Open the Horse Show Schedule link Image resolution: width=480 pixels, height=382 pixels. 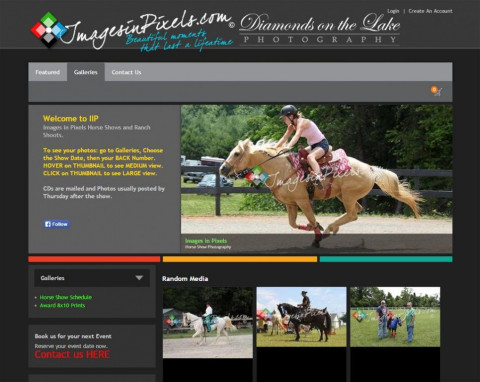(x=66, y=297)
